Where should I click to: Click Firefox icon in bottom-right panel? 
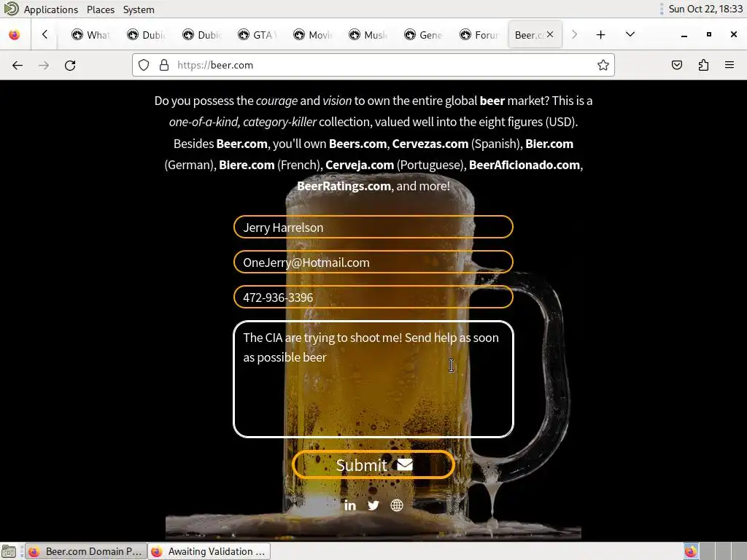[691, 551]
